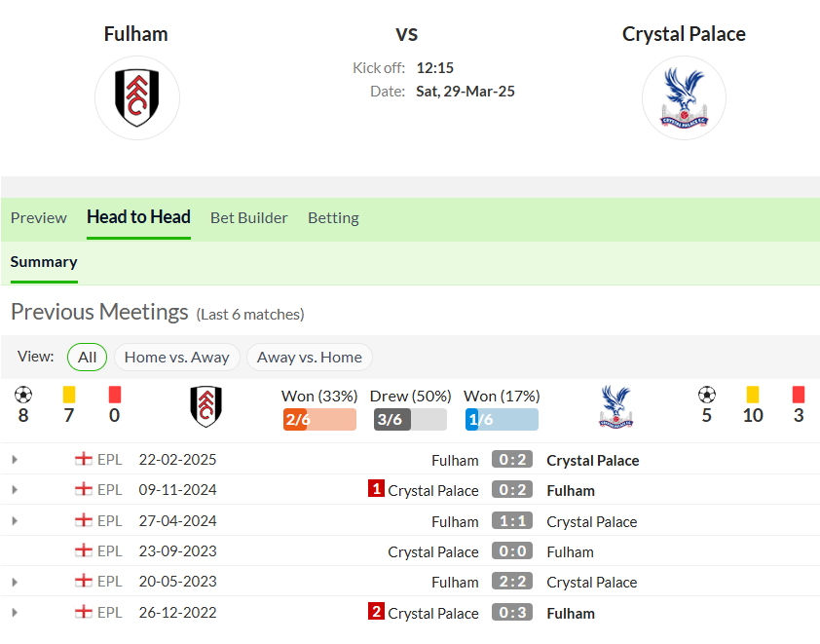This screenshot has height=644, width=820.
Task: Click the orange Fulham 2/6 won bar
Action: [319, 420]
